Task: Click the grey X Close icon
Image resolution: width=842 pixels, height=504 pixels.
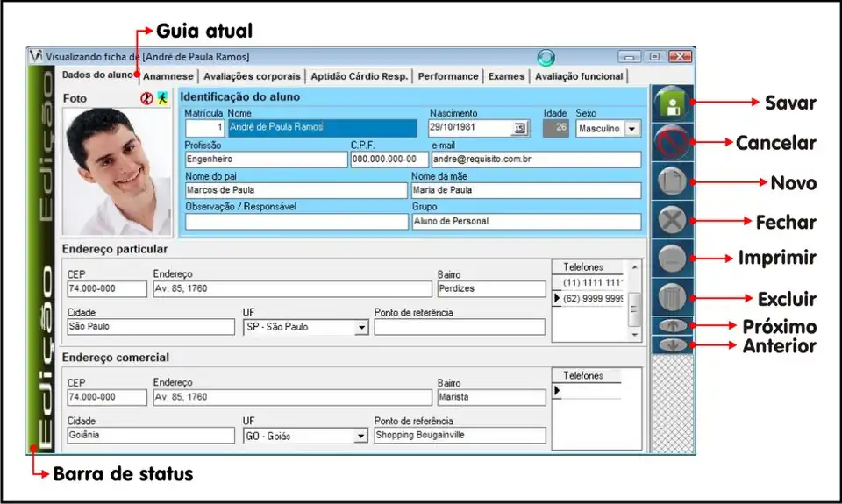Action: coord(672,221)
